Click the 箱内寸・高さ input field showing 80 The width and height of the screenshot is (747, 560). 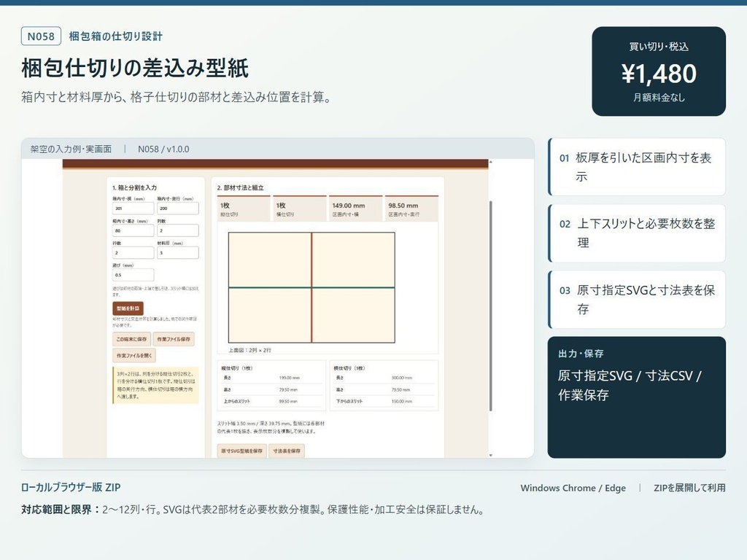coord(133,230)
